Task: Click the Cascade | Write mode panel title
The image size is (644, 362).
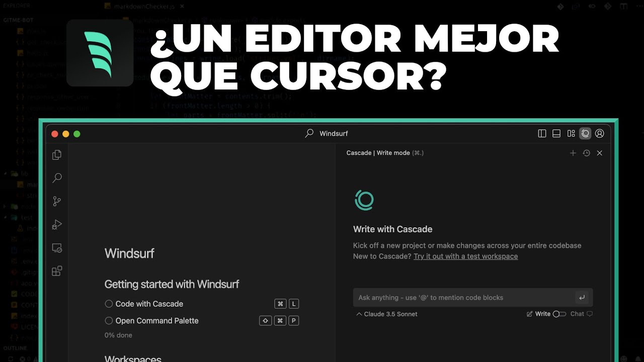Action: point(385,153)
